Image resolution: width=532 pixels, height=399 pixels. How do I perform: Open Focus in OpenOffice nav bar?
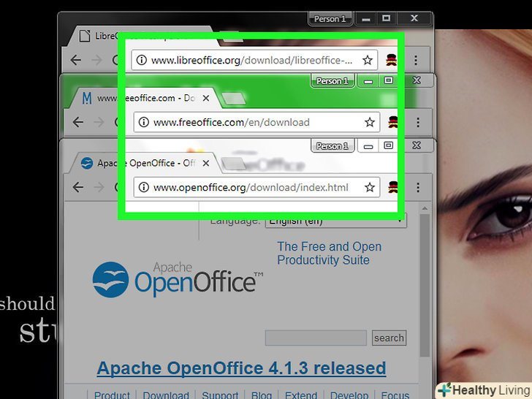(x=395, y=395)
